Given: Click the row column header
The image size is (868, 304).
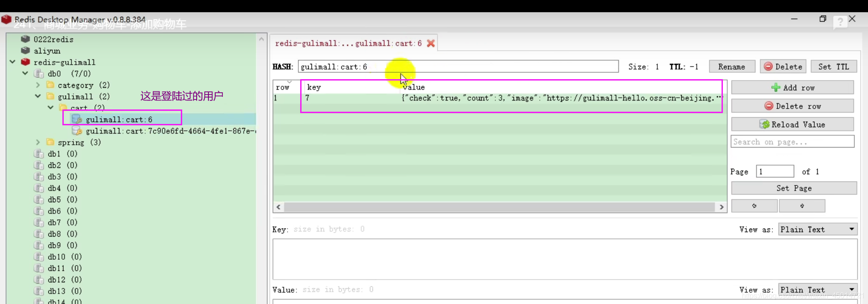Looking at the screenshot, I should click(287, 87).
